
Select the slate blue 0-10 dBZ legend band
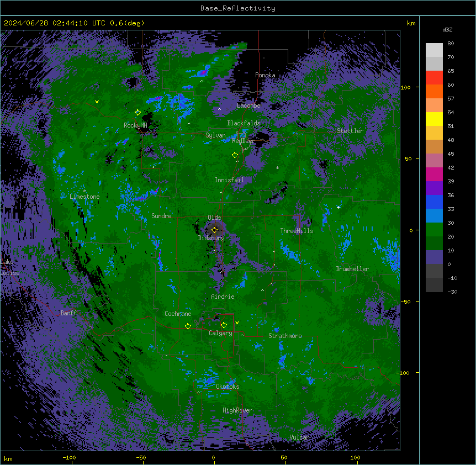[434, 257]
